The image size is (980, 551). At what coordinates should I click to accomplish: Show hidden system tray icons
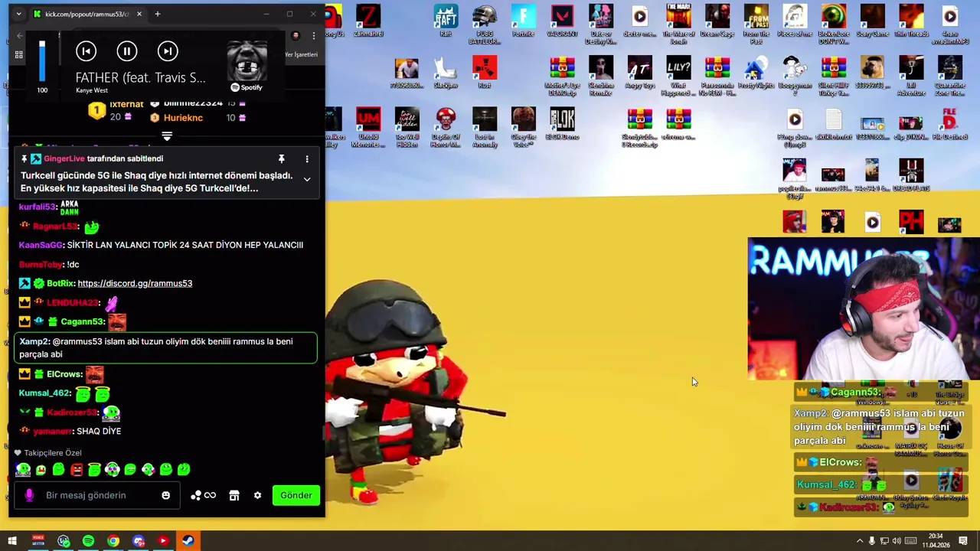859,541
